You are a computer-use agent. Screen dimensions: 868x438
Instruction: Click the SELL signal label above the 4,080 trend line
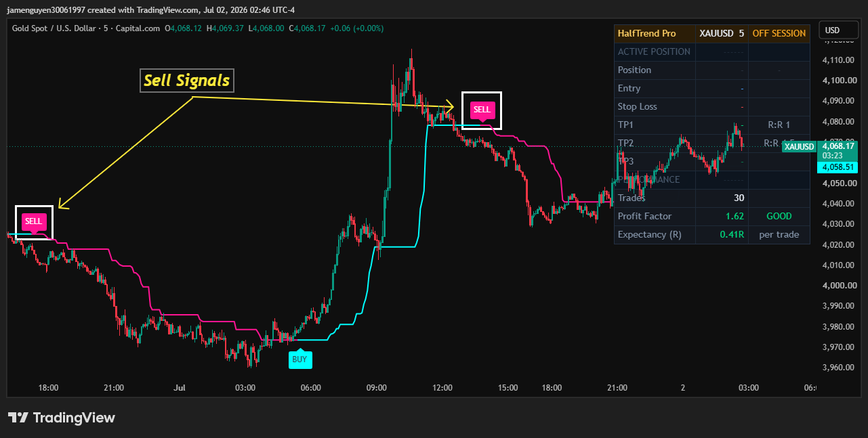(482, 110)
